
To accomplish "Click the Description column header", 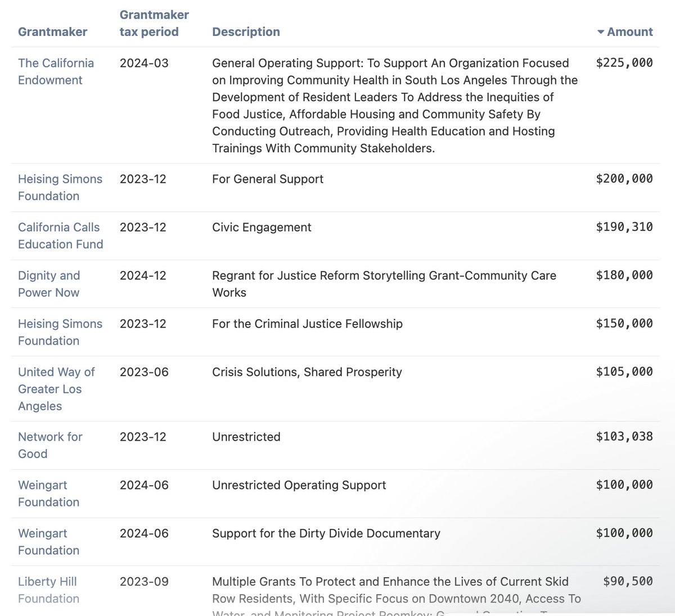I will [x=246, y=32].
